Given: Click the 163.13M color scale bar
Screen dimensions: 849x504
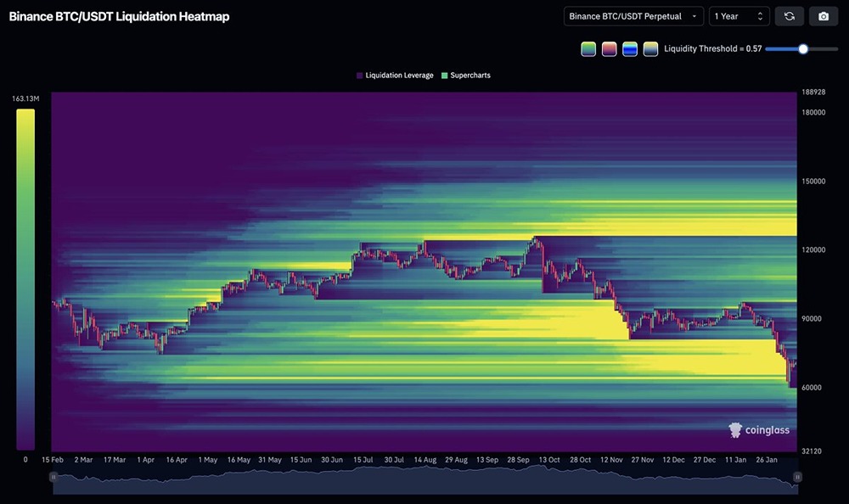Looking at the screenshot, I should 25,279.
